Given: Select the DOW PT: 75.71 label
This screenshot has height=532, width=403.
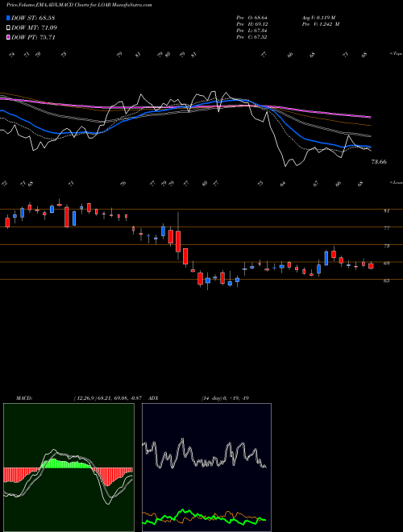Looking at the screenshot, I should point(33,37).
